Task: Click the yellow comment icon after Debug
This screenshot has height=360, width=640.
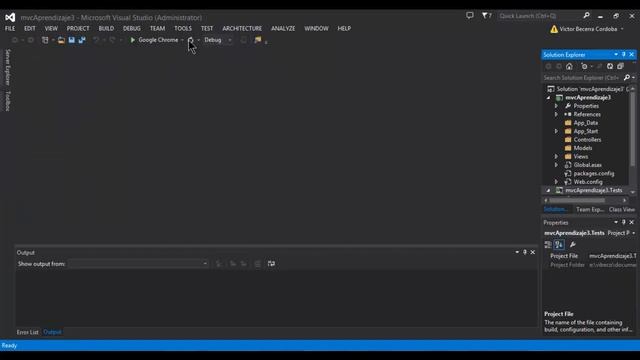Action: 258,40
